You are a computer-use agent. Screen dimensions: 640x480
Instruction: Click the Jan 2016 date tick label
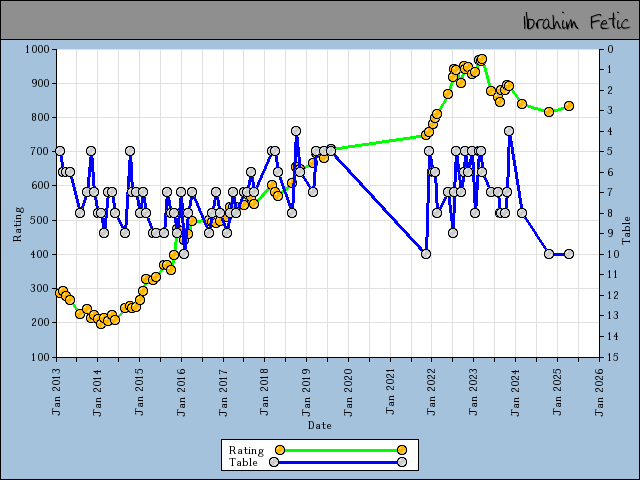[181, 392]
